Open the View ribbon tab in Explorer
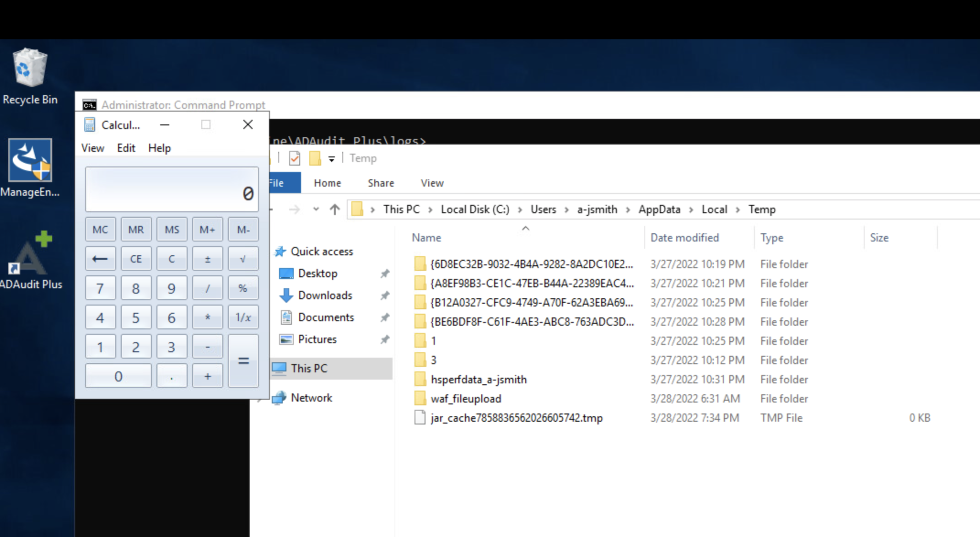 [432, 183]
